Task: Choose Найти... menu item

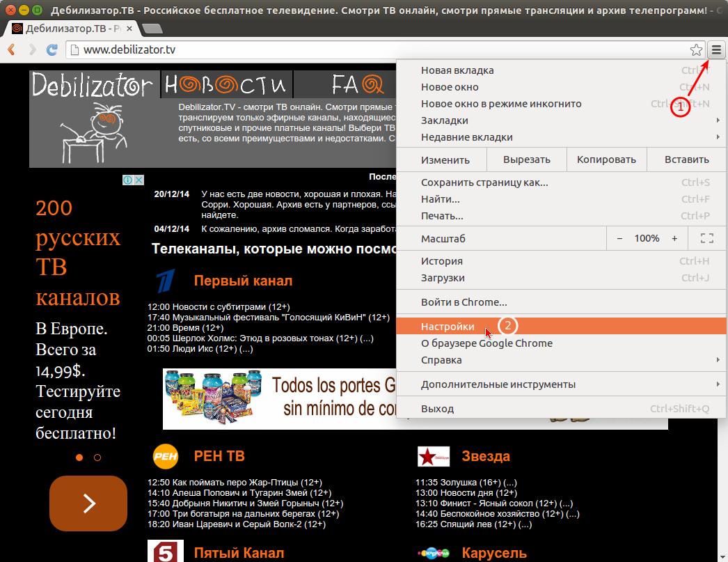Action: (561, 199)
